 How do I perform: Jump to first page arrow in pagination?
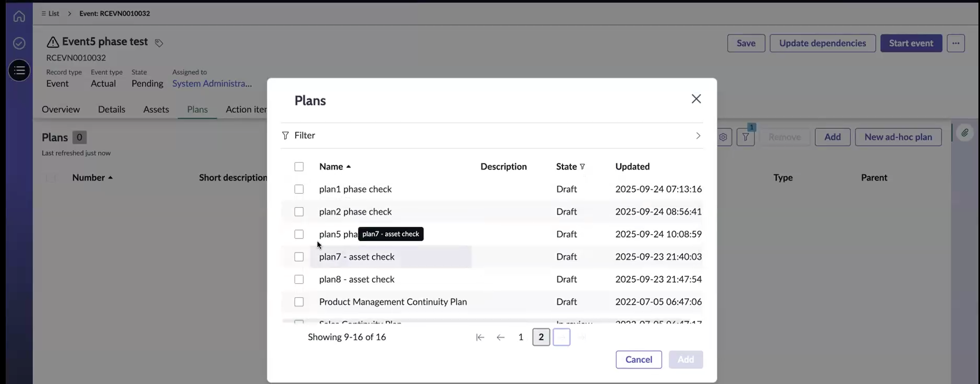click(x=480, y=338)
